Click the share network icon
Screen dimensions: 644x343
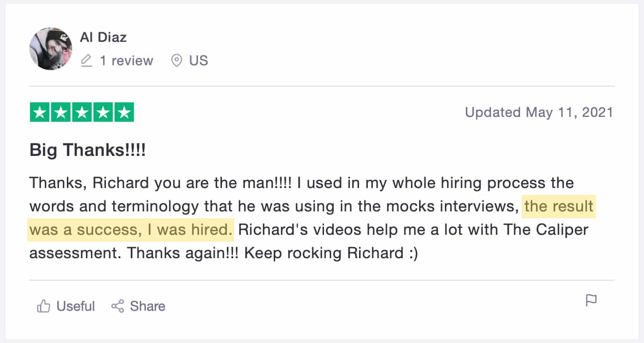[118, 306]
